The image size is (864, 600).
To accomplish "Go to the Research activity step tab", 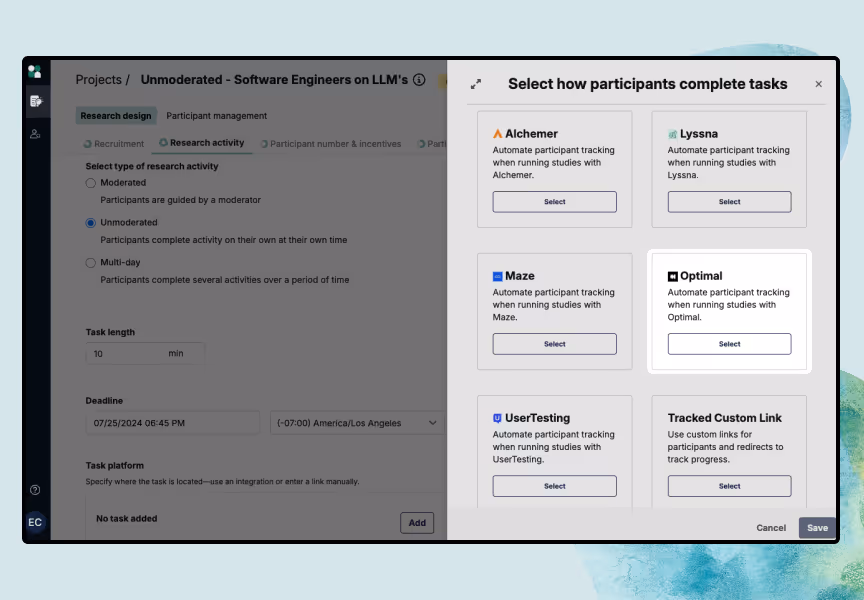I will 202,143.
